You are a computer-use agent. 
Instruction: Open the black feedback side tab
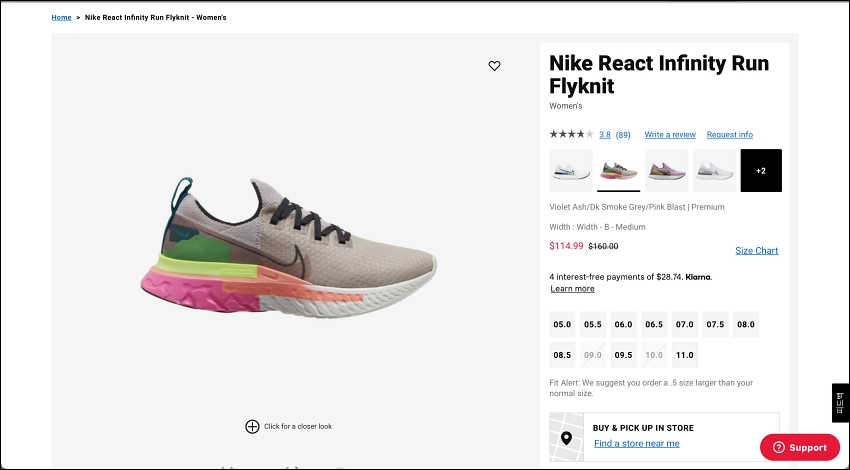[x=840, y=403]
